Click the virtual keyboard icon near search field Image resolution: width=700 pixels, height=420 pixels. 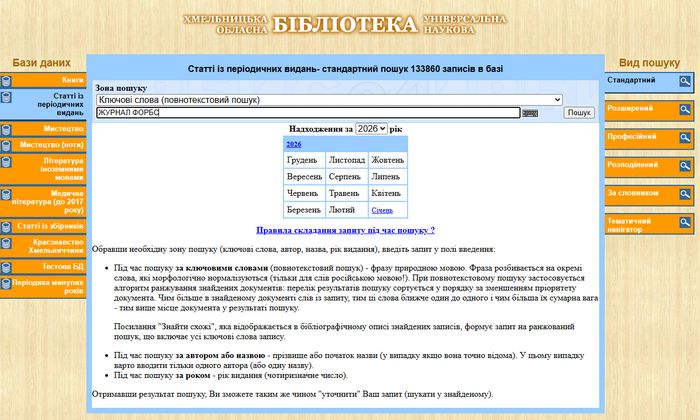(530, 113)
